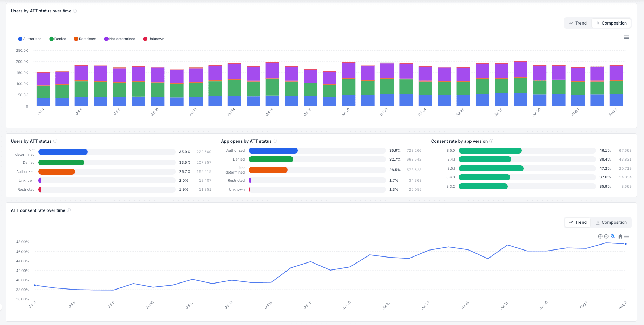Image resolution: width=644 pixels, height=325 pixels.
Task: Zoom in on consent rate chart
Action: 600,236
